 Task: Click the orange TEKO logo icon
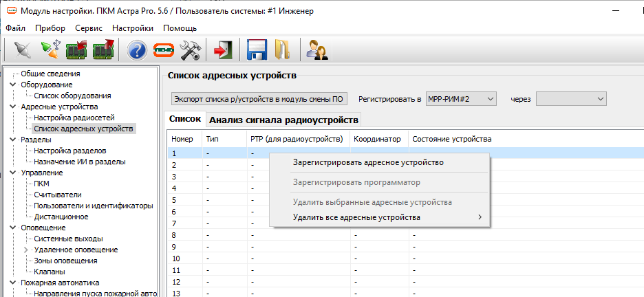click(x=164, y=51)
